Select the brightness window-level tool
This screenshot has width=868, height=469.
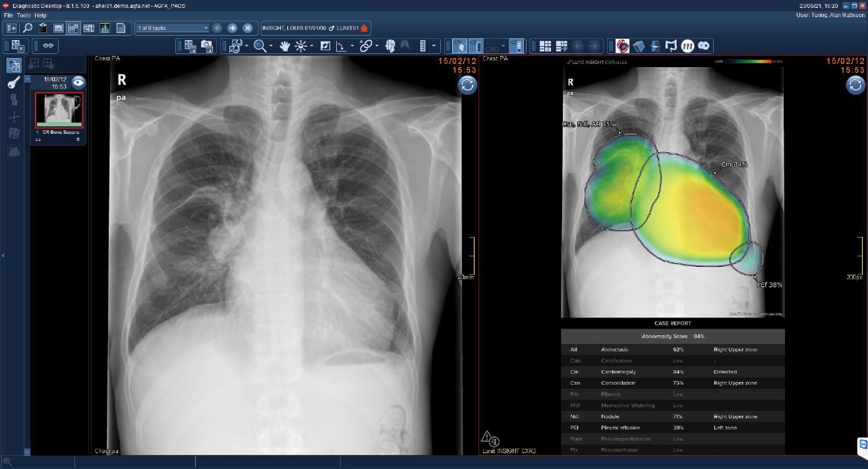pyautogui.click(x=301, y=46)
